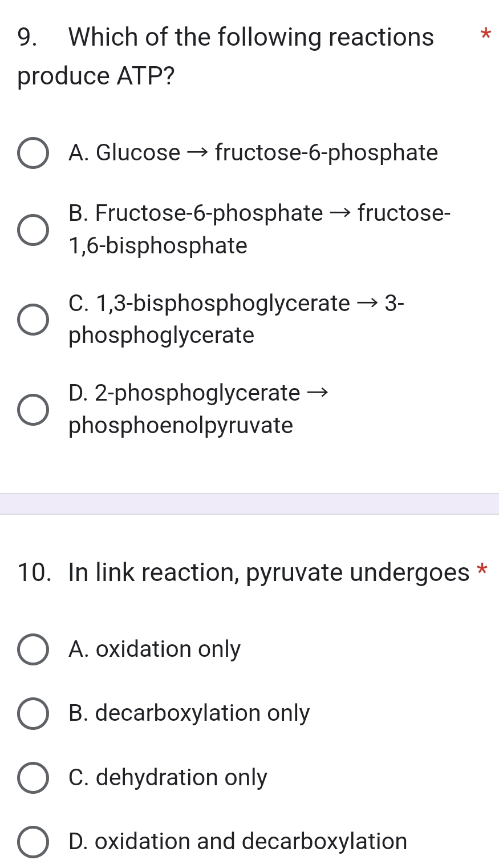Pick D oxidation and decarboxylation
This screenshot has height=868, width=499.
coord(33,841)
